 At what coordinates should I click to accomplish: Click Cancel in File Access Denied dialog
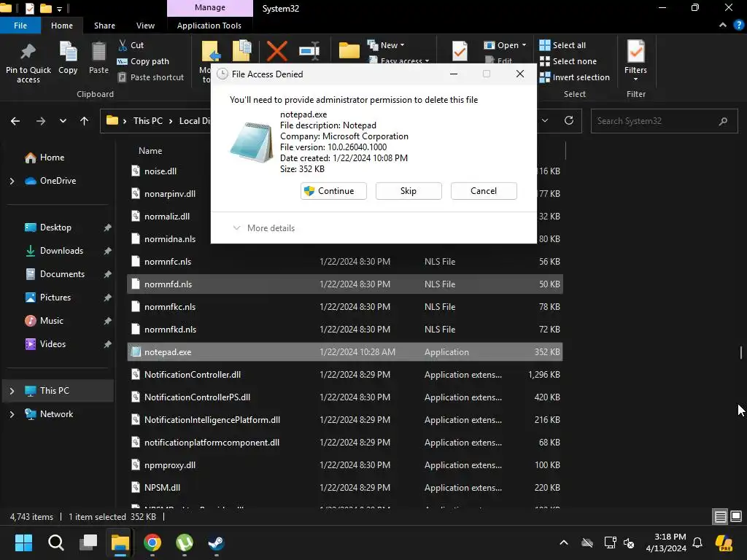tap(484, 191)
